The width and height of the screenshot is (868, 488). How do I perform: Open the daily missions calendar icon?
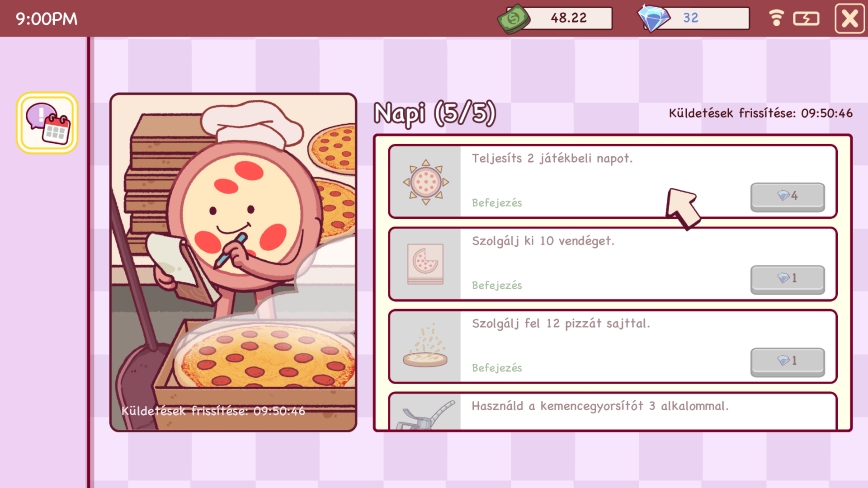(47, 123)
